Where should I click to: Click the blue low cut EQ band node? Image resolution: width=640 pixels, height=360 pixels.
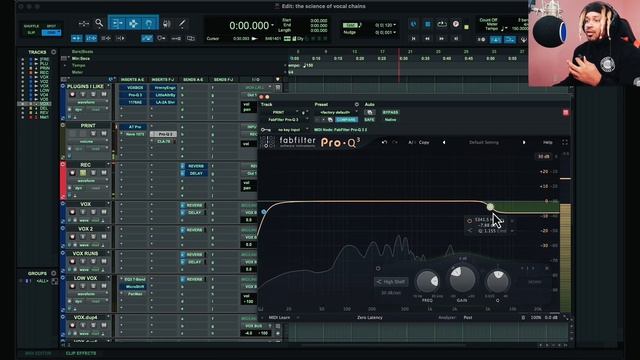pos(264,212)
